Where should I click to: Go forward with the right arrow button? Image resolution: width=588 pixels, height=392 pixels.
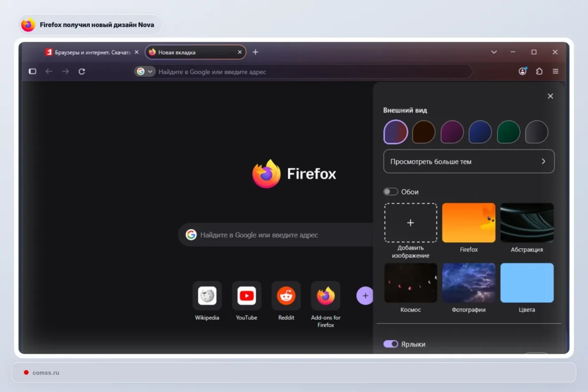pos(66,72)
